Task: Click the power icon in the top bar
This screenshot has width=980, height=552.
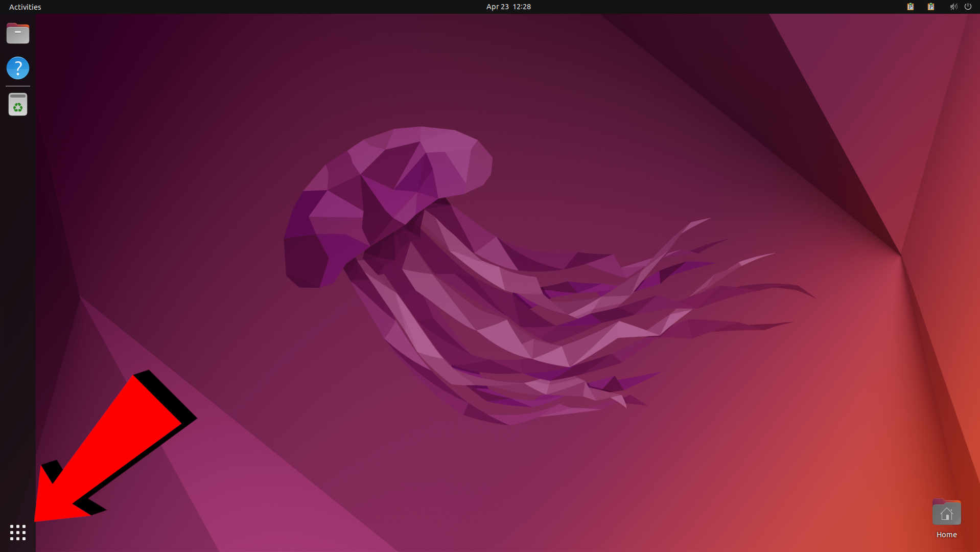Action: pyautogui.click(x=968, y=7)
